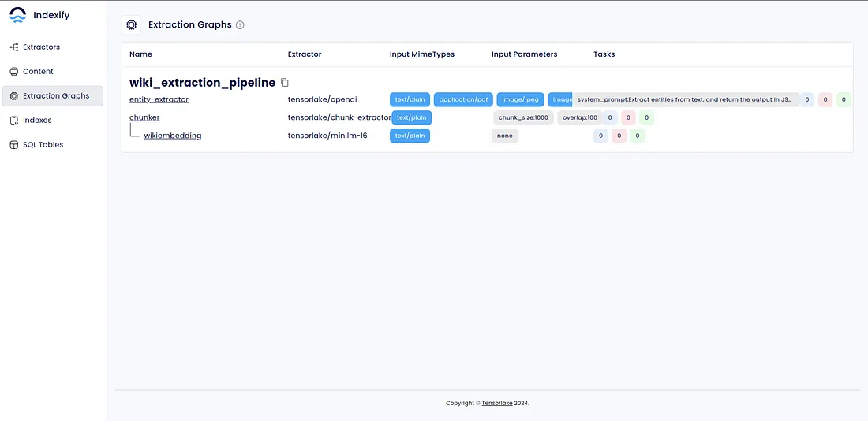
Task: Click red task count in entity-extractor row
Action: tap(825, 99)
